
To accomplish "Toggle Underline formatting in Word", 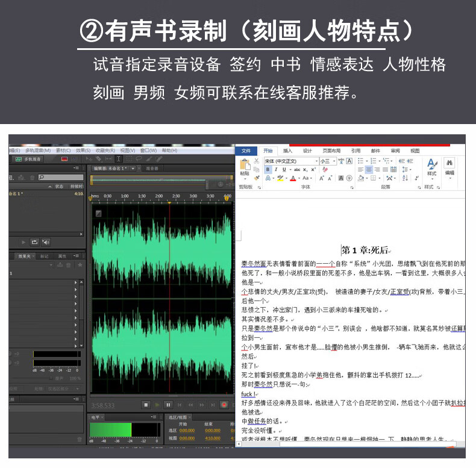I will (284, 169).
